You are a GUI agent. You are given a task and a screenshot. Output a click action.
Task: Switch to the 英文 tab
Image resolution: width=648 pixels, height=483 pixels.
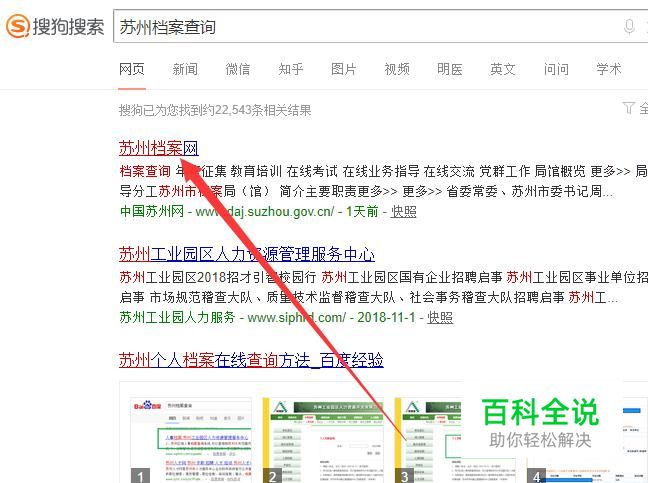click(x=503, y=69)
